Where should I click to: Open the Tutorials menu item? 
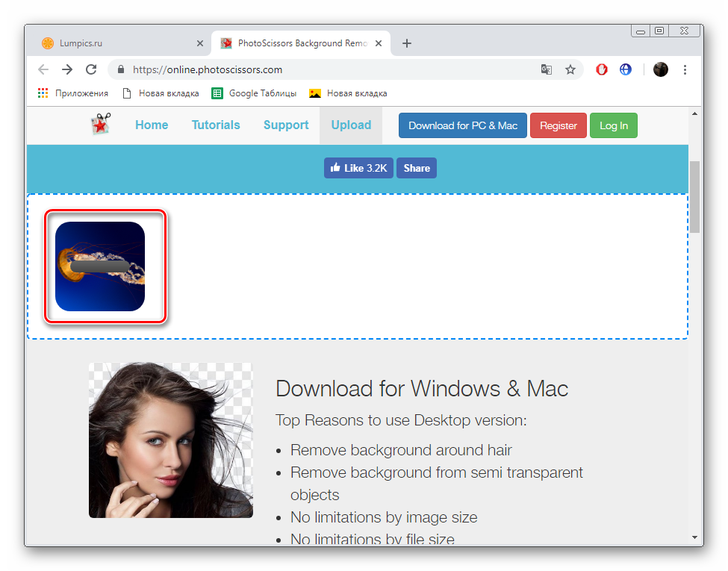click(216, 125)
